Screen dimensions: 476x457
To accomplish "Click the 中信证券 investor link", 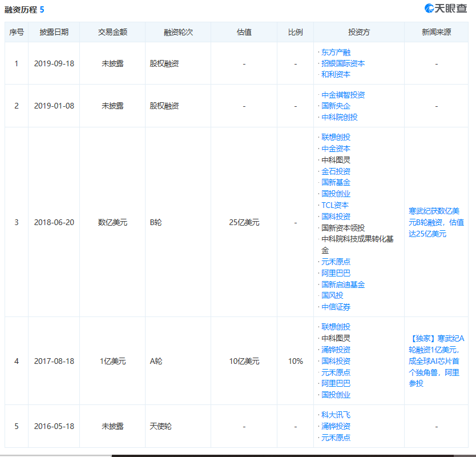I will pos(336,307).
